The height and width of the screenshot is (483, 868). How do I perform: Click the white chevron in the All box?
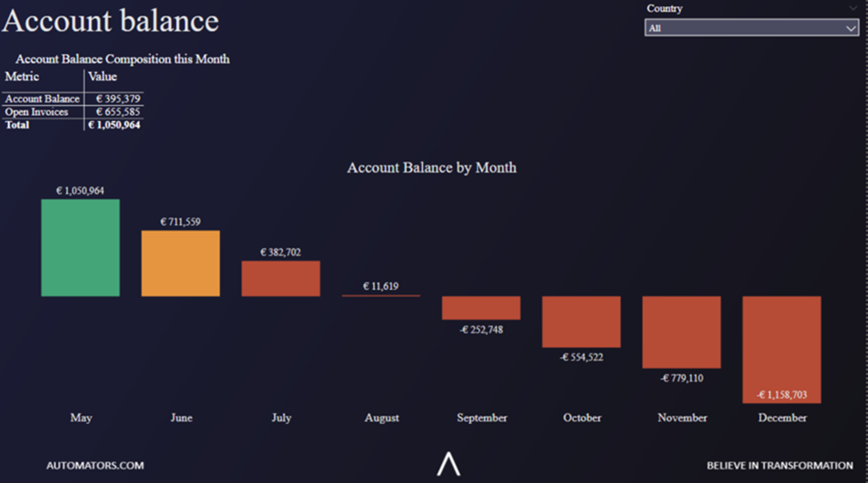point(850,28)
